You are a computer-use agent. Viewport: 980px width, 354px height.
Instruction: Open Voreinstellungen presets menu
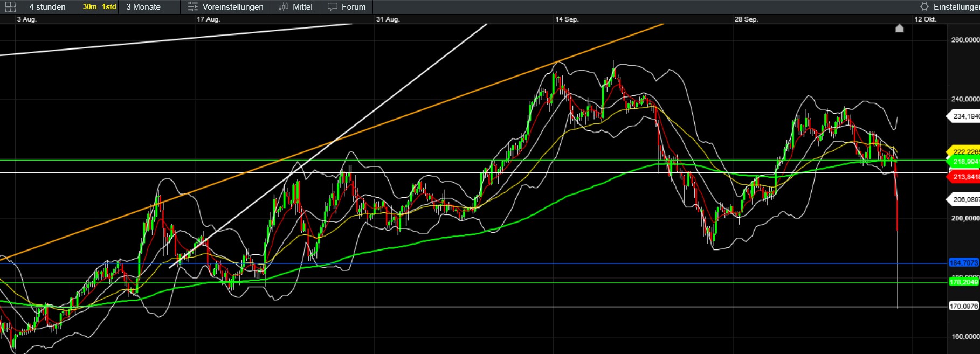(226, 7)
